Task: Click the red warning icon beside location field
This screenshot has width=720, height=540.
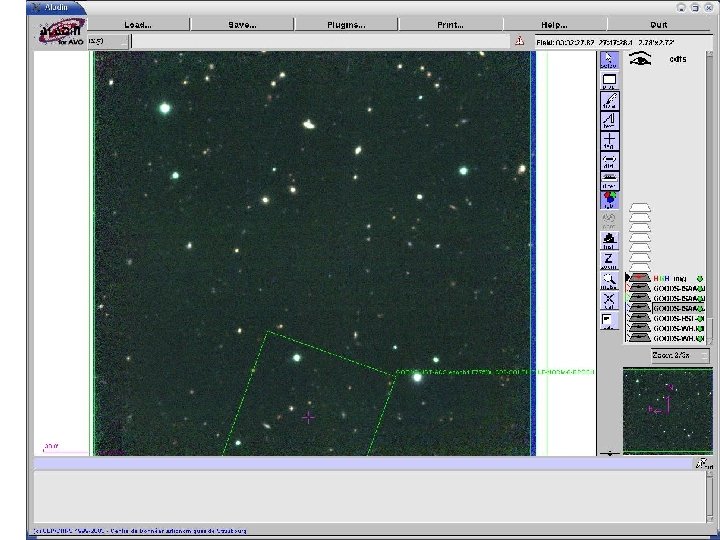Action: pos(519,41)
